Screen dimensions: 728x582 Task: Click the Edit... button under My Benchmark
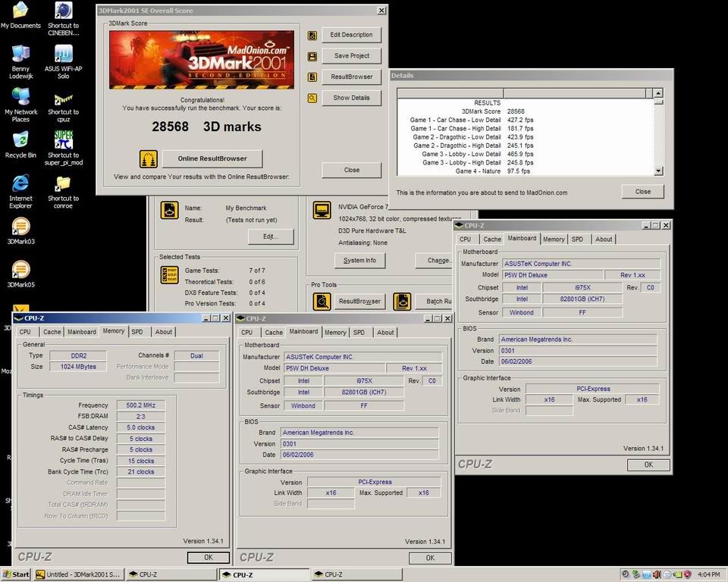click(x=271, y=236)
